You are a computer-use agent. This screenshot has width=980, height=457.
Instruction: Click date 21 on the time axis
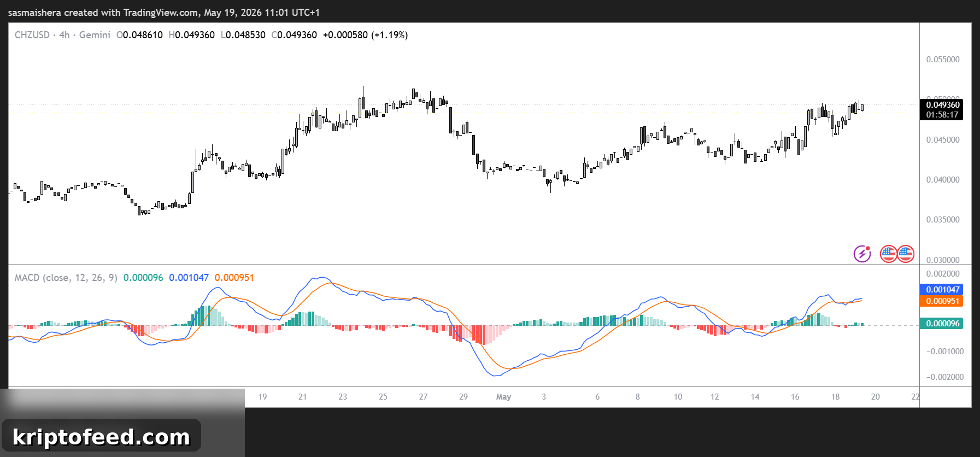(x=302, y=397)
